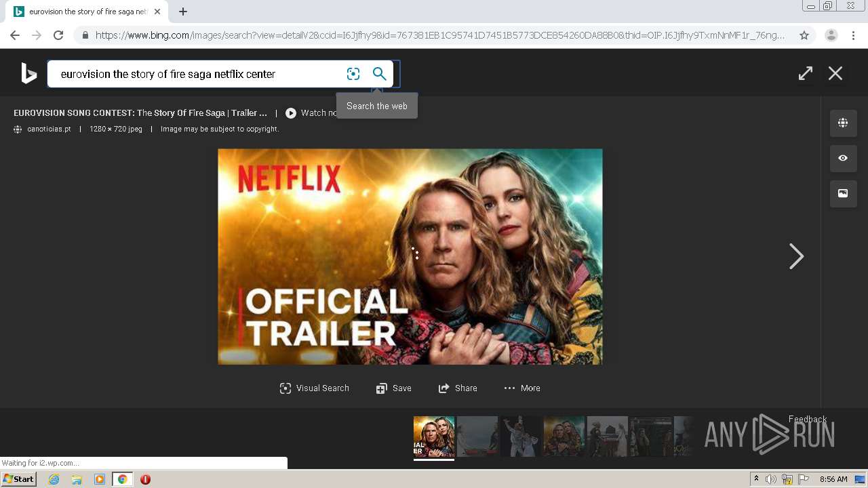Screen dimensions: 868x488
Task: Open Opera red icon in taskbar
Action: 145,479
